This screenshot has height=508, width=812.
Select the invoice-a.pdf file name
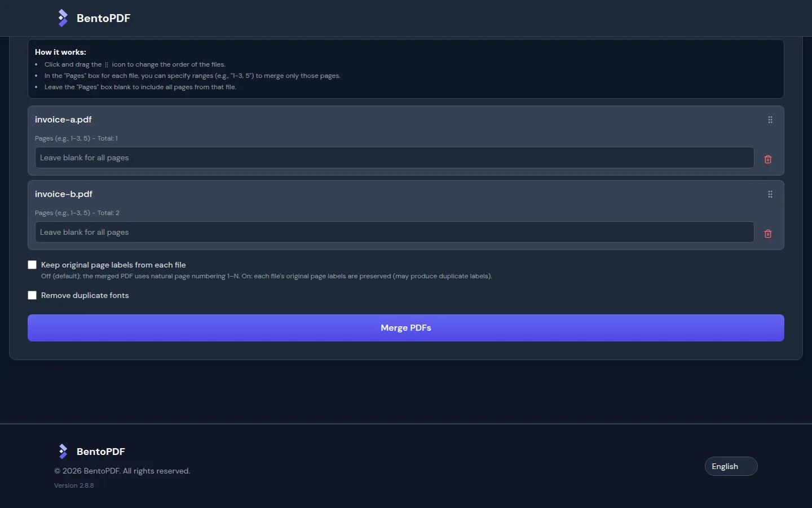point(63,120)
